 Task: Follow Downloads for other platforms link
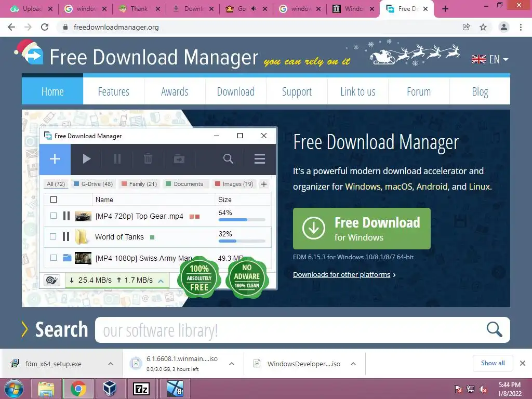(342, 274)
